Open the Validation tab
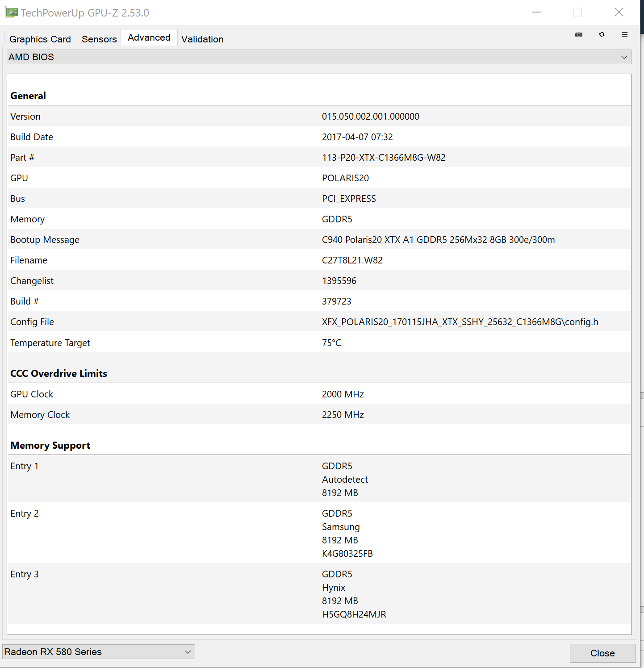Image resolution: width=644 pixels, height=668 pixels. pos(202,39)
